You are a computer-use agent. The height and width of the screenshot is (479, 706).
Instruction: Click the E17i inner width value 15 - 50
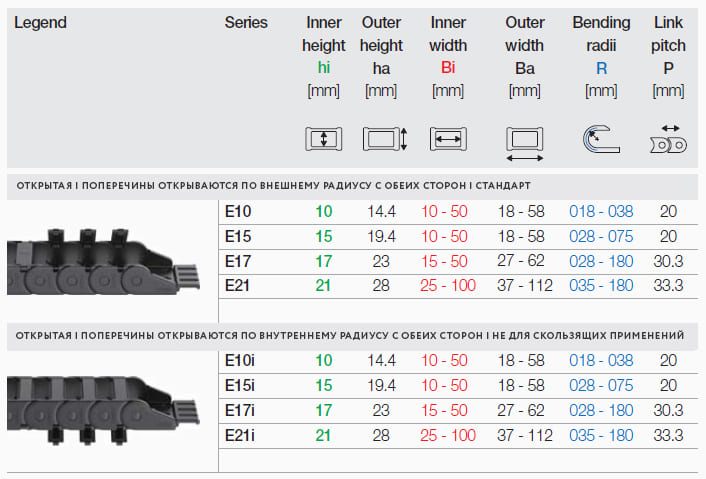coord(444,409)
